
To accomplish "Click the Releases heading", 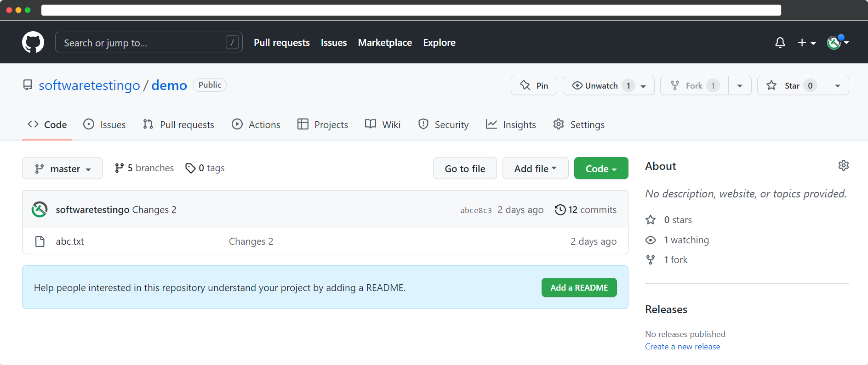I will pyautogui.click(x=666, y=309).
